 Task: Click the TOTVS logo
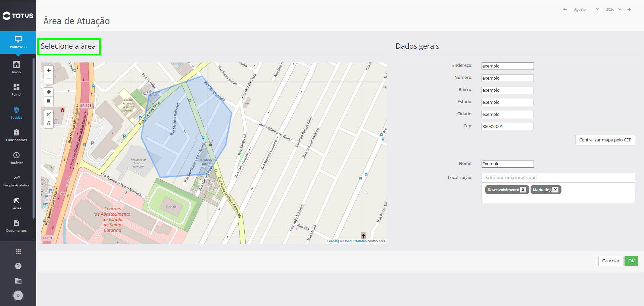point(18,16)
